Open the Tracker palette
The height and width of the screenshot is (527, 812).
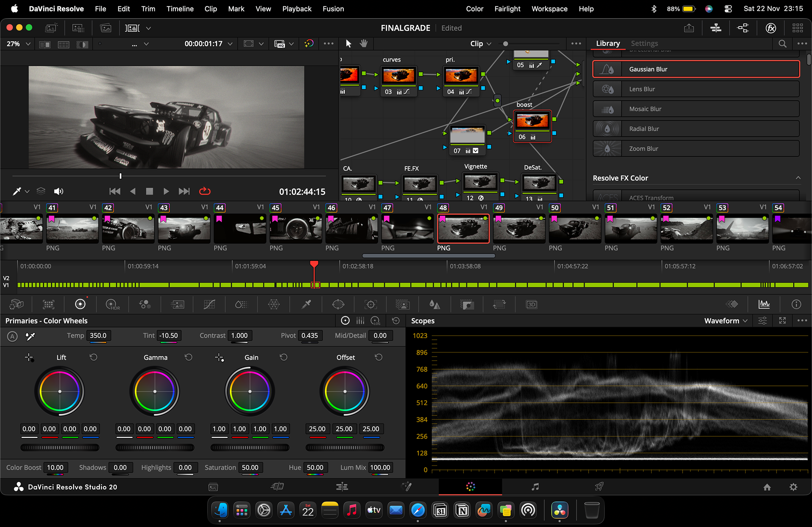click(371, 304)
